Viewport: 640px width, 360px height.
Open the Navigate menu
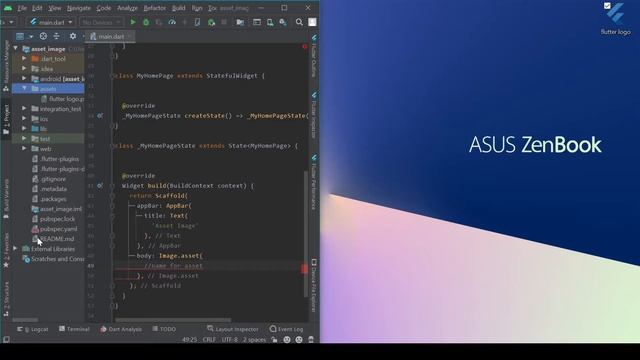[79, 8]
